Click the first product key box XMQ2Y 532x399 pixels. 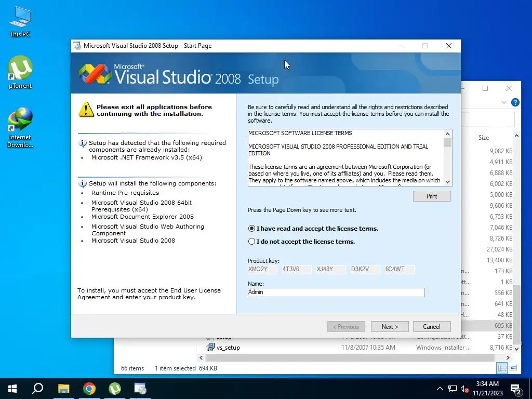tap(262, 270)
